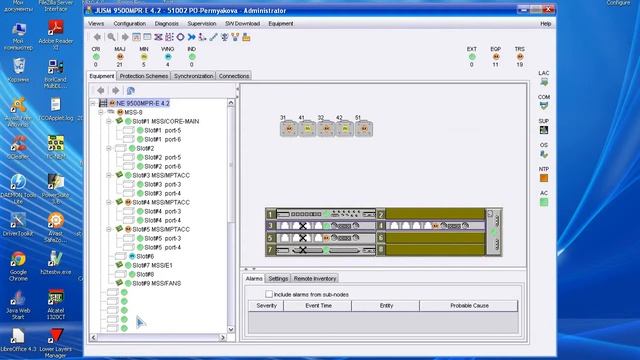Switch to Connections tab
This screenshot has height=360, width=640.
234,76
